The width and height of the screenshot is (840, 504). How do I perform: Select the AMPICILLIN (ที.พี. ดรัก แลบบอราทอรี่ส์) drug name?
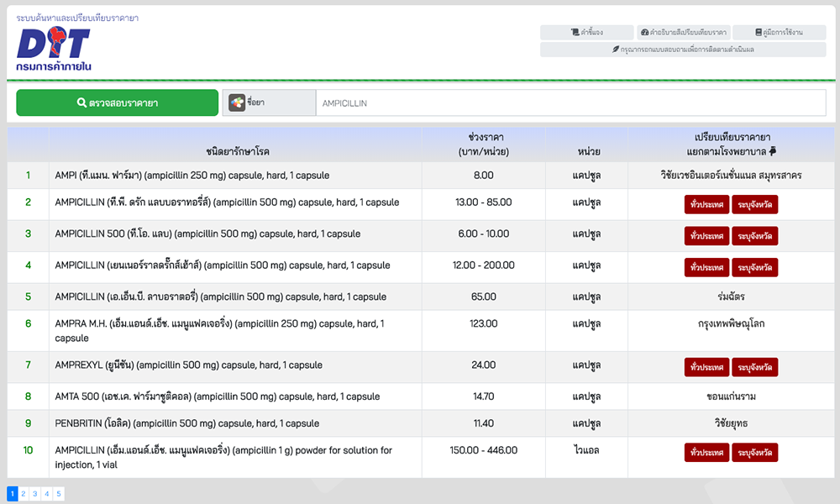click(227, 202)
